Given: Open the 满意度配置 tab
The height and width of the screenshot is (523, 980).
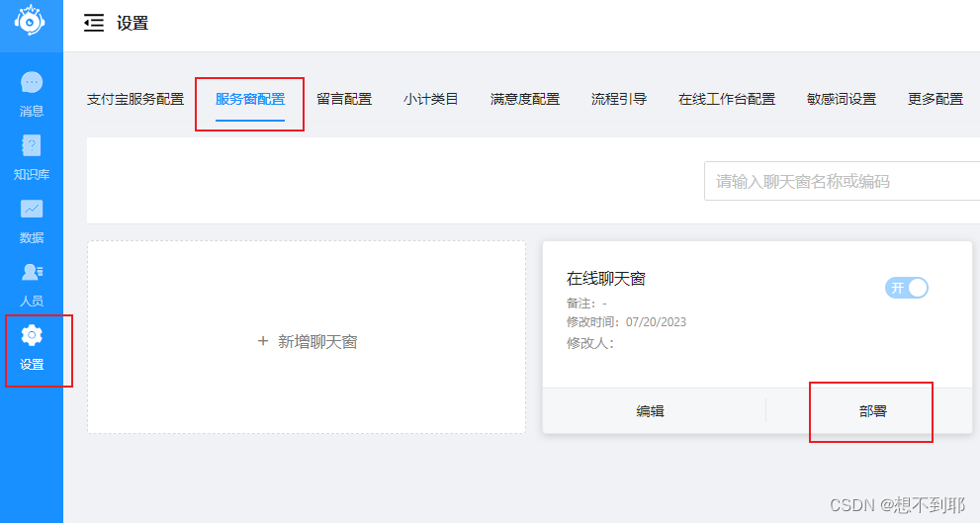Looking at the screenshot, I should coord(525,99).
